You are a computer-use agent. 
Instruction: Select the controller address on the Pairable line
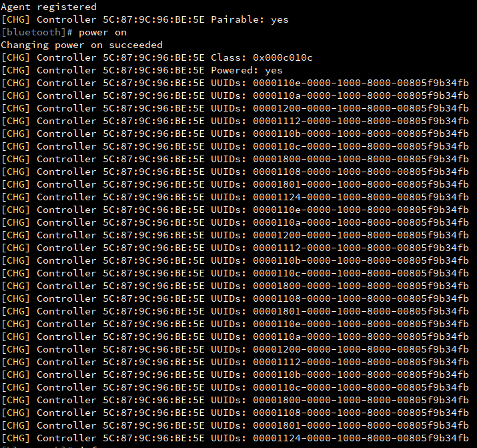153,19
